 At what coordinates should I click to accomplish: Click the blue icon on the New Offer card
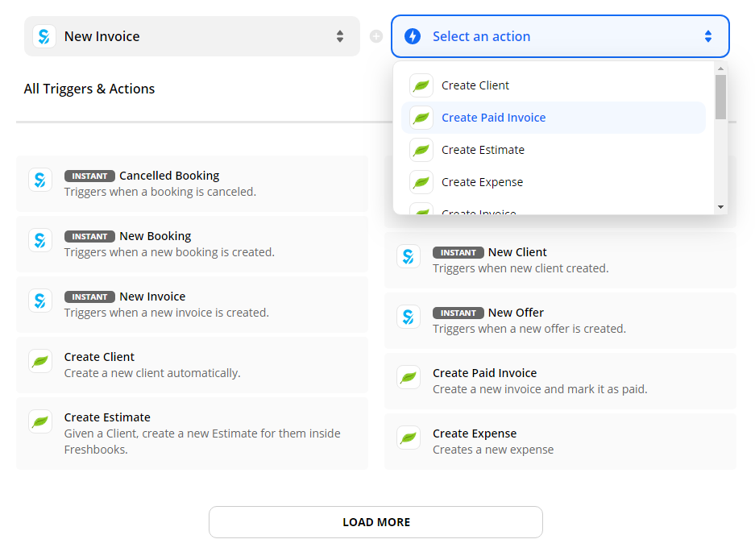click(x=409, y=317)
